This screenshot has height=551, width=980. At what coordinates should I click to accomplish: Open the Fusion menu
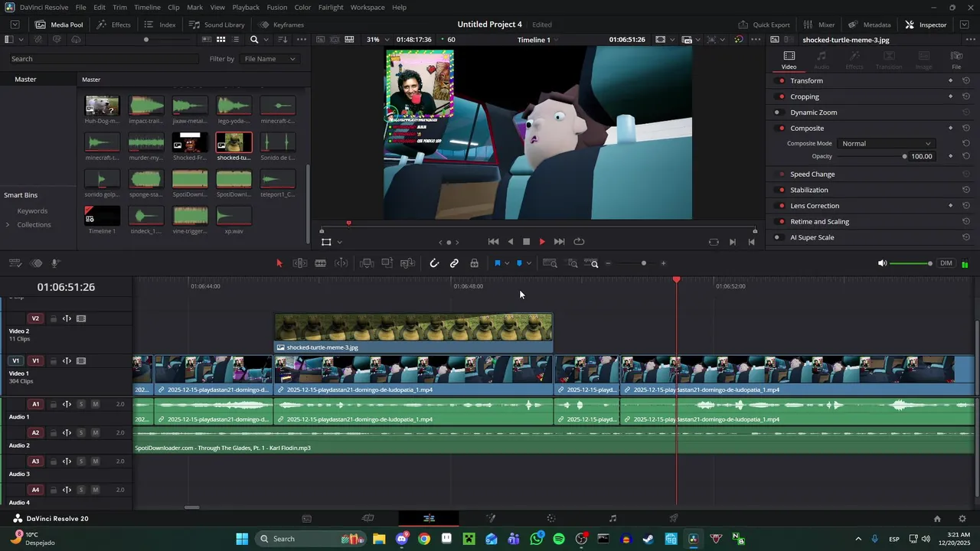277,7
